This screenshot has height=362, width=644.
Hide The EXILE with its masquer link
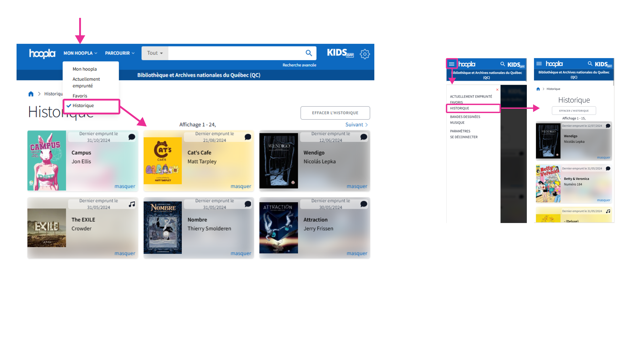pos(125,253)
